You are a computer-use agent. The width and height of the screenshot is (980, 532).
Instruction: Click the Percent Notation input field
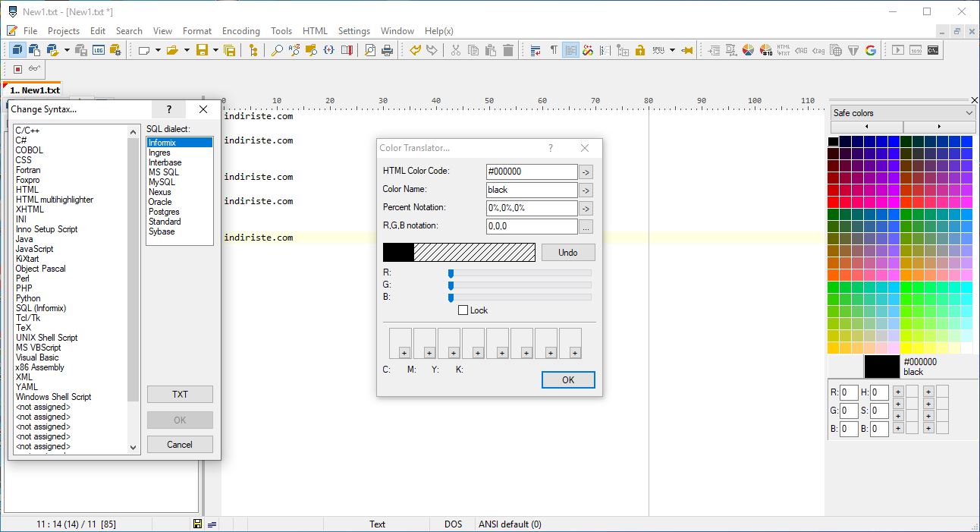(x=532, y=208)
